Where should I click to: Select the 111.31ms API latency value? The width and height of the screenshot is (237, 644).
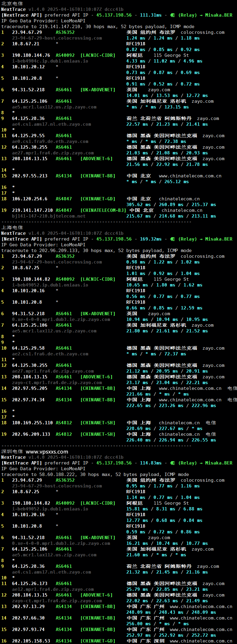click(x=151, y=15)
